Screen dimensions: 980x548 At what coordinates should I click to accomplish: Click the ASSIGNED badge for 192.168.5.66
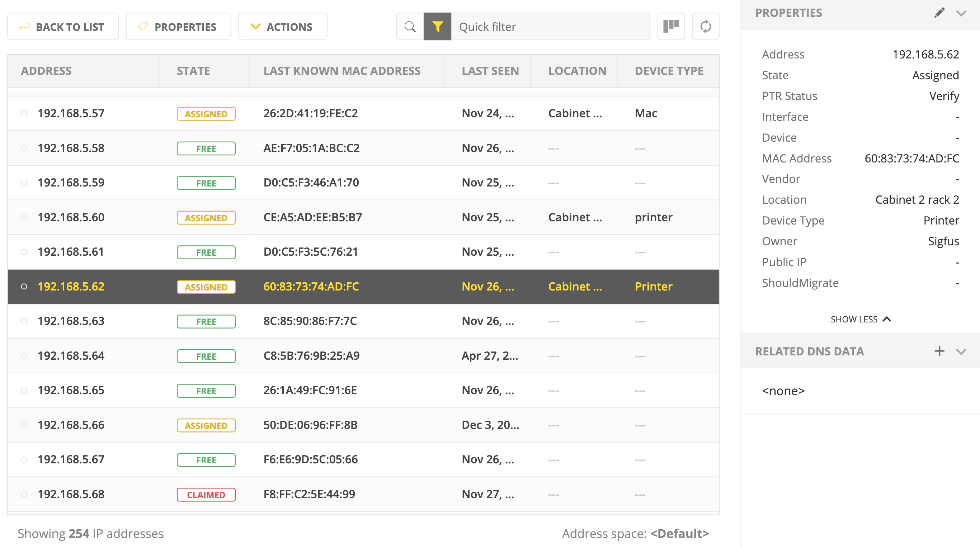[206, 425]
